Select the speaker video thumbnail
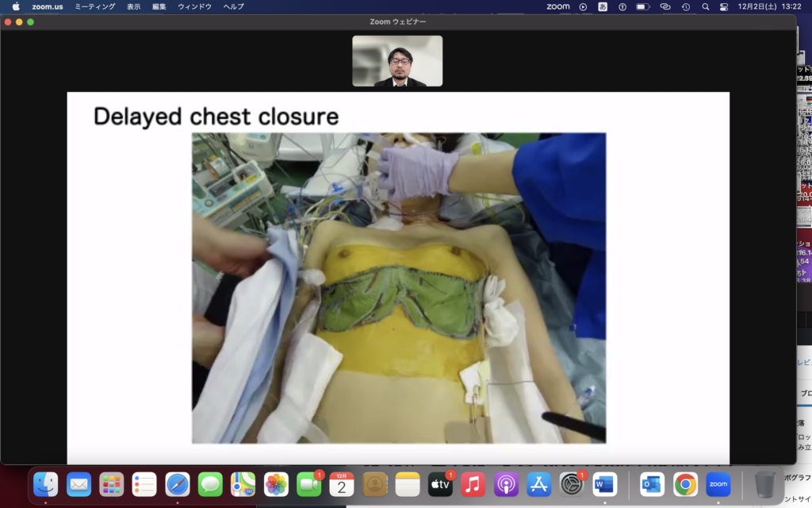Image resolution: width=812 pixels, height=508 pixels. pos(397,61)
